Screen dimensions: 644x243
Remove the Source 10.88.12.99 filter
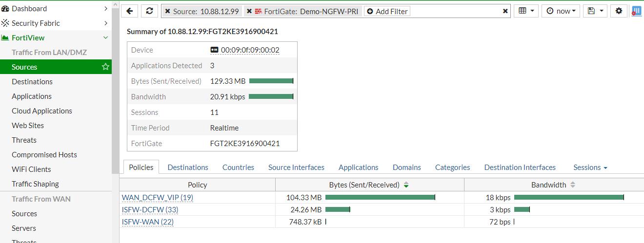coord(168,11)
